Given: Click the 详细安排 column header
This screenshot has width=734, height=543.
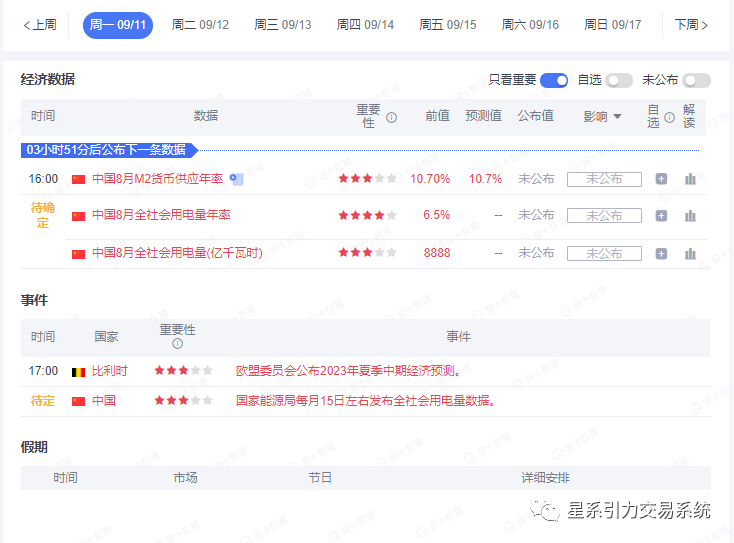Looking at the screenshot, I should 545,478.
